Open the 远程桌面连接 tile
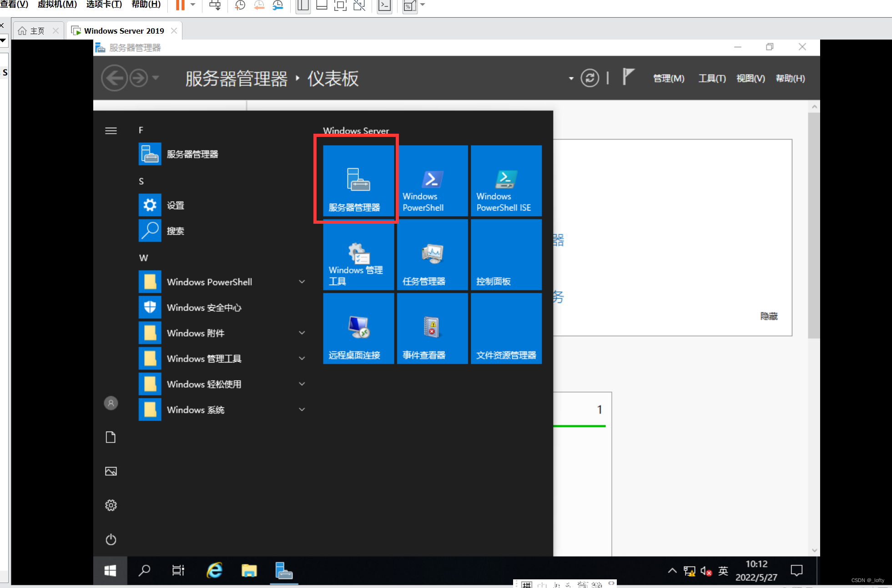 358,328
